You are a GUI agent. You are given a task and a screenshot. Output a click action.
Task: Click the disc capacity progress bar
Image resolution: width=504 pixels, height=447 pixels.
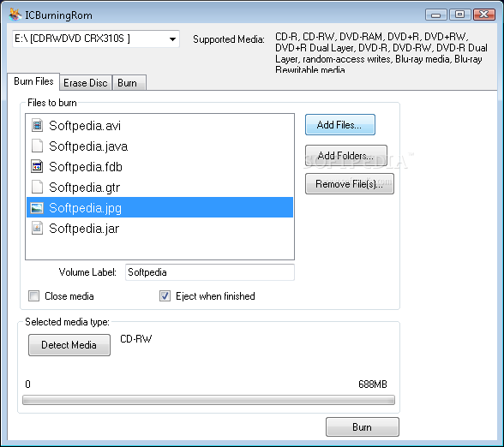click(x=208, y=400)
